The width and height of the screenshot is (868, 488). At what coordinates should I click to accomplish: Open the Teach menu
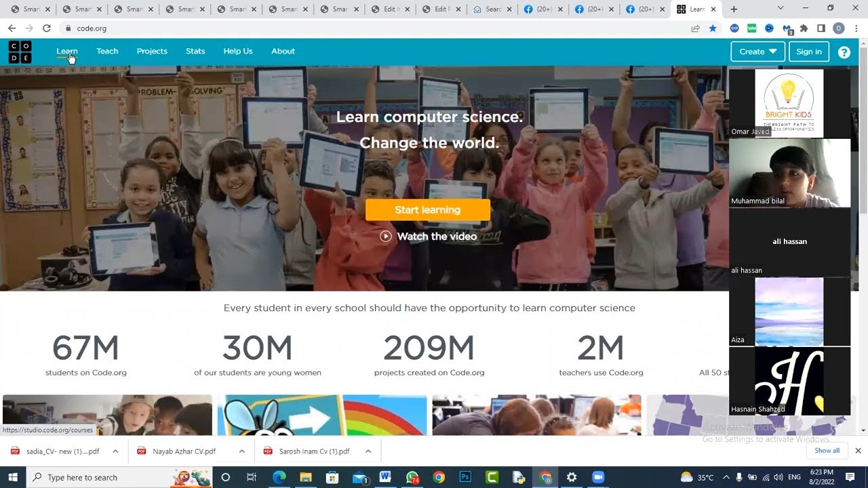tap(107, 52)
